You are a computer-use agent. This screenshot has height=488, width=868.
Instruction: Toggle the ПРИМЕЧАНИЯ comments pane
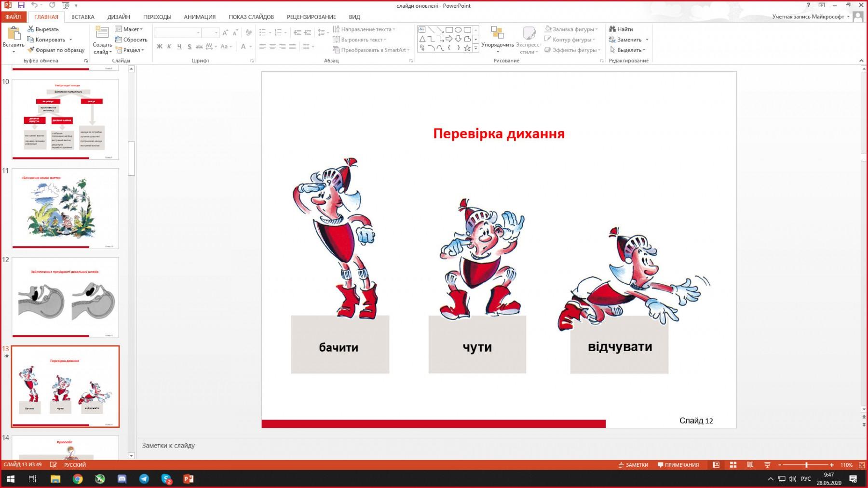(x=678, y=465)
